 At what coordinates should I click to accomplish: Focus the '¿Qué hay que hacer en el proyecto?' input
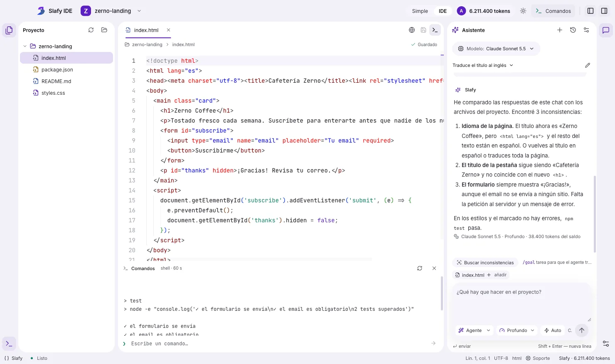click(x=521, y=303)
